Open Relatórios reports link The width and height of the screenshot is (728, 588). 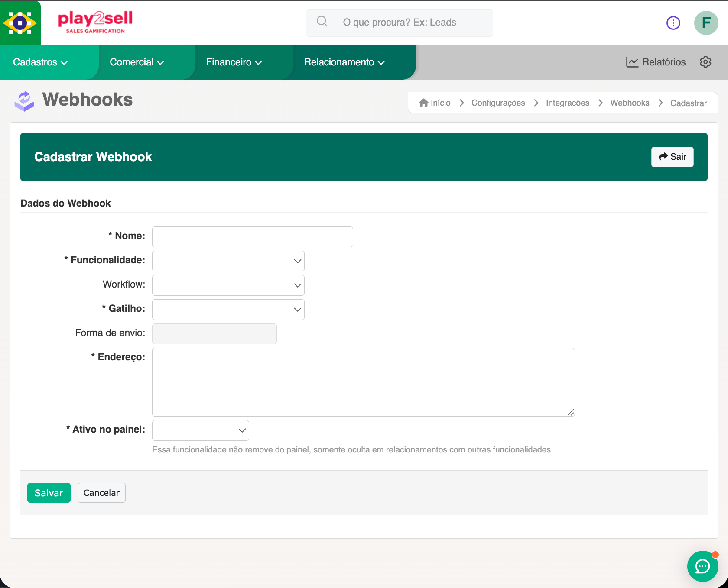pos(656,62)
